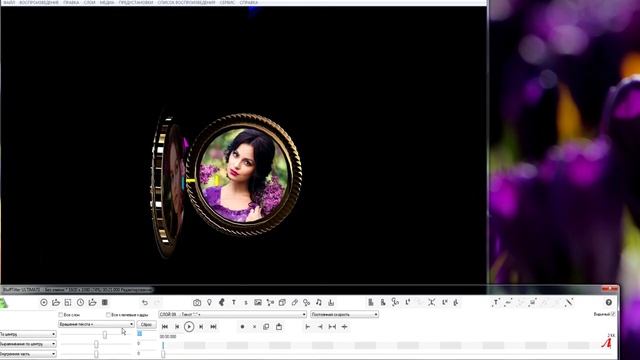Add a light layer with the bulb icon

[x=209, y=302]
